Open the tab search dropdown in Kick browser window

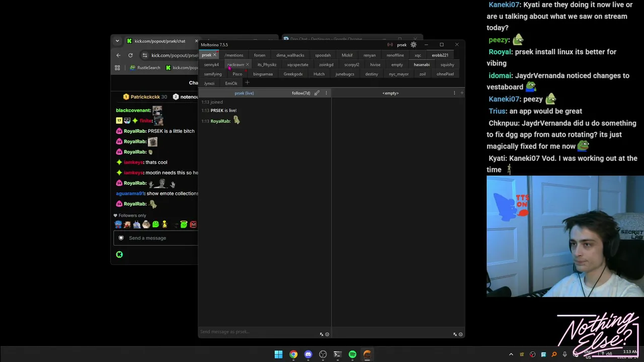point(117,41)
